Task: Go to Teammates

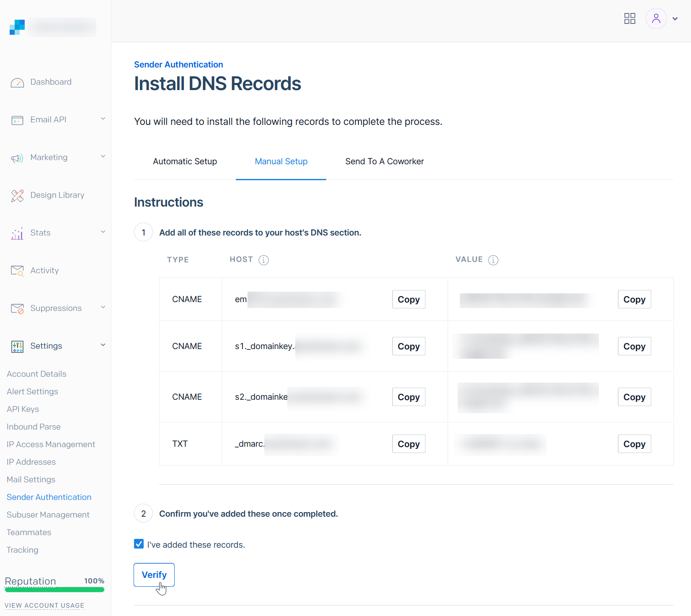Action: pos(29,532)
